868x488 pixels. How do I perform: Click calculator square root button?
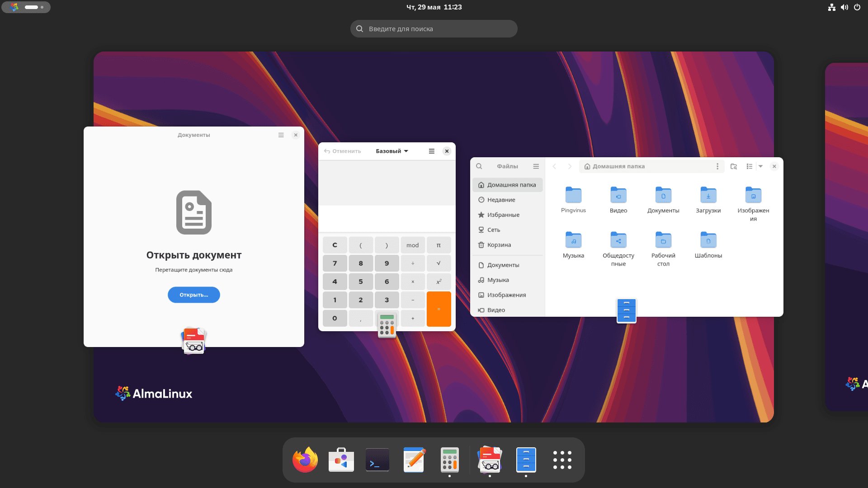click(439, 263)
